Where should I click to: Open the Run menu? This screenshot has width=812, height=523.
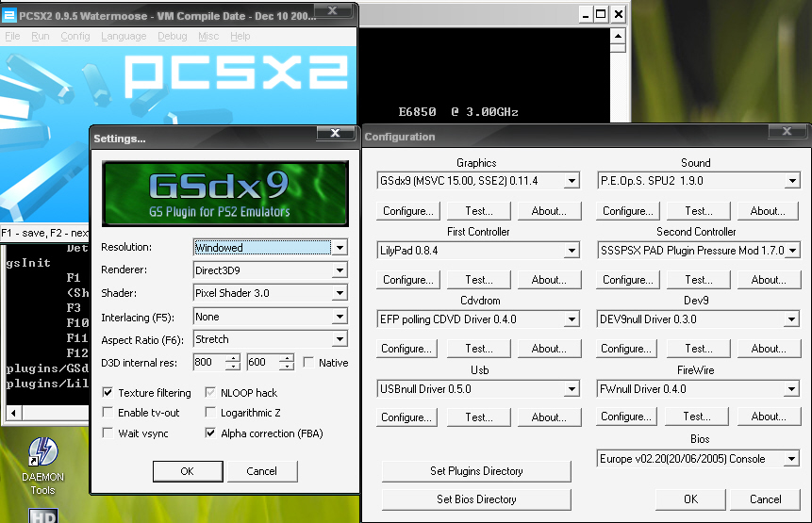pos(41,36)
